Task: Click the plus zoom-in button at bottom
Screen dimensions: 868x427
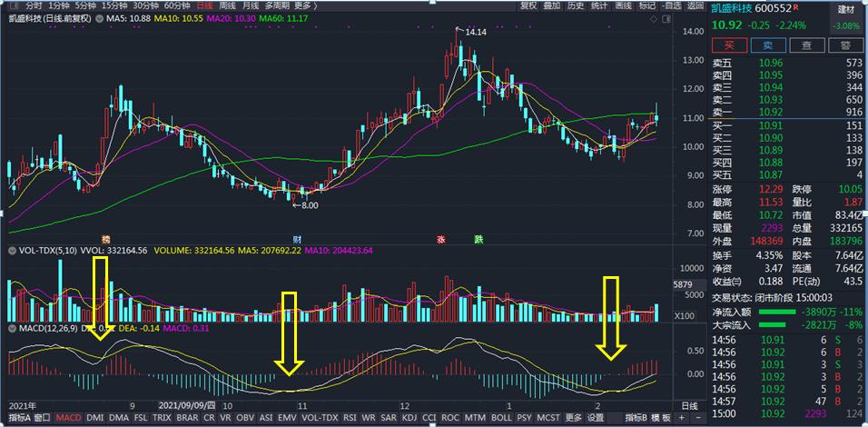Action: point(682,417)
